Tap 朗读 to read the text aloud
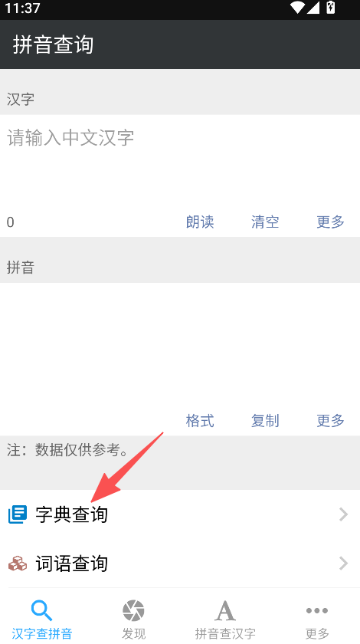 (x=200, y=222)
